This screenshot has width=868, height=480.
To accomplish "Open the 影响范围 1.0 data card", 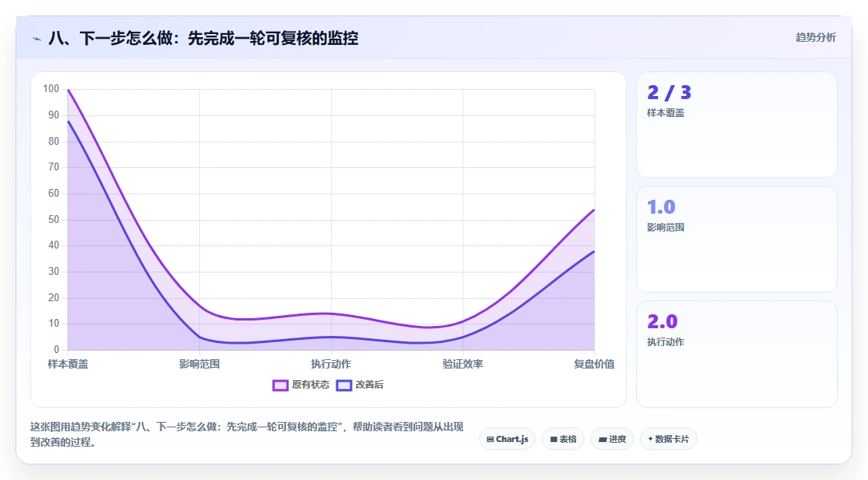I will point(737,239).
